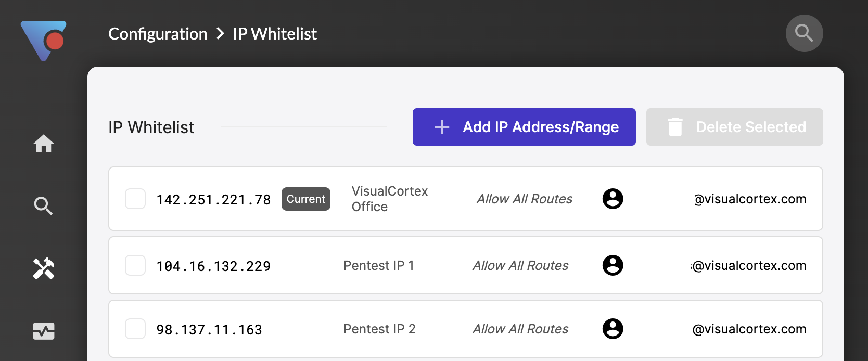Click the VisualCortex logo icon

(44, 40)
